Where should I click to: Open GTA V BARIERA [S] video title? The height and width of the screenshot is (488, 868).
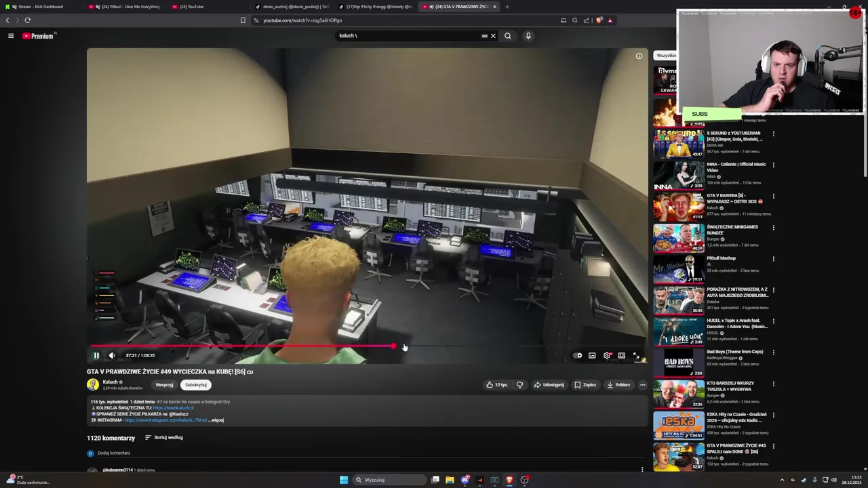[x=734, y=199]
